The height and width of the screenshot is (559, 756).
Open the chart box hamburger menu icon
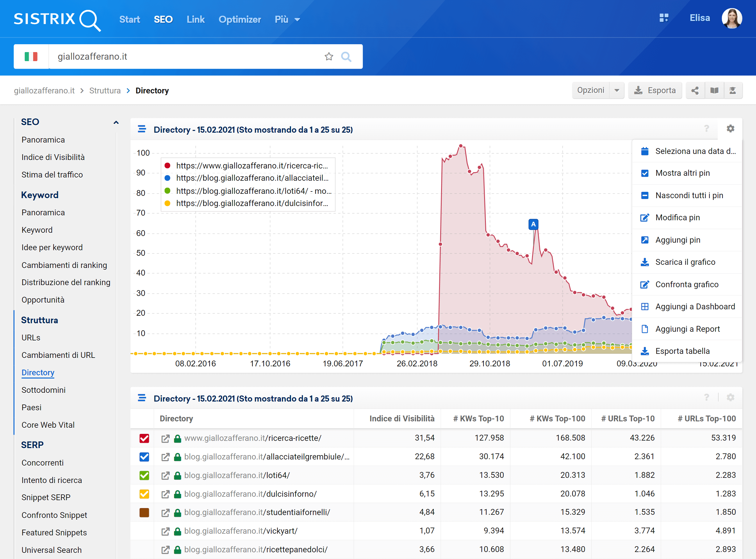tap(142, 129)
